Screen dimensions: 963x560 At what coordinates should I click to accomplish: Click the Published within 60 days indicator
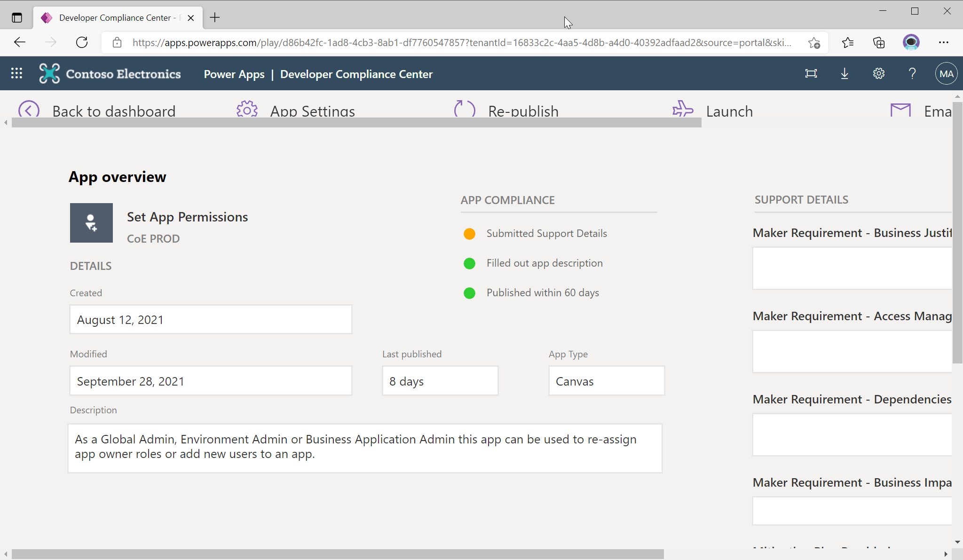point(469,293)
